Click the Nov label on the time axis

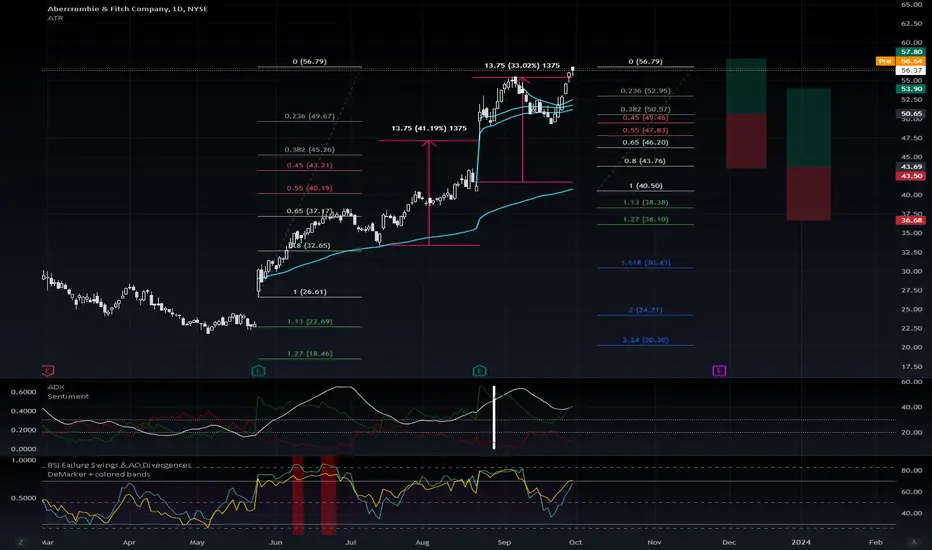pos(654,542)
